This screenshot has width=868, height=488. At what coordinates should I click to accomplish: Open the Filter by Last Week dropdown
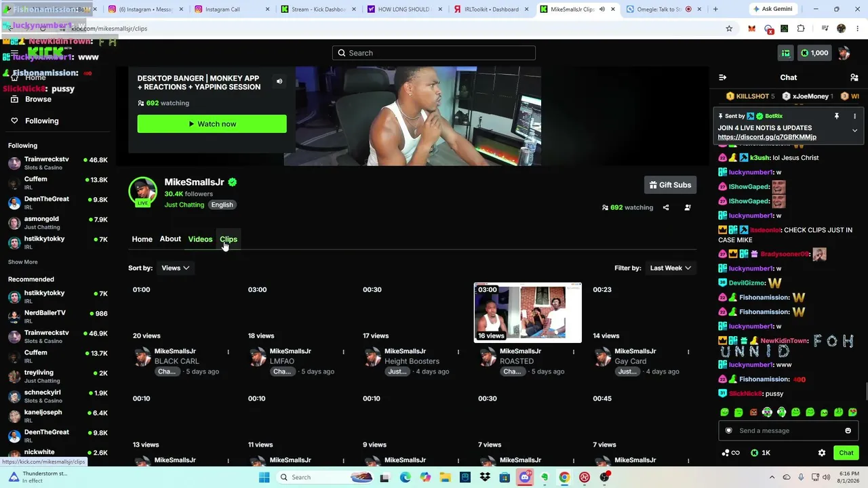[x=670, y=268]
